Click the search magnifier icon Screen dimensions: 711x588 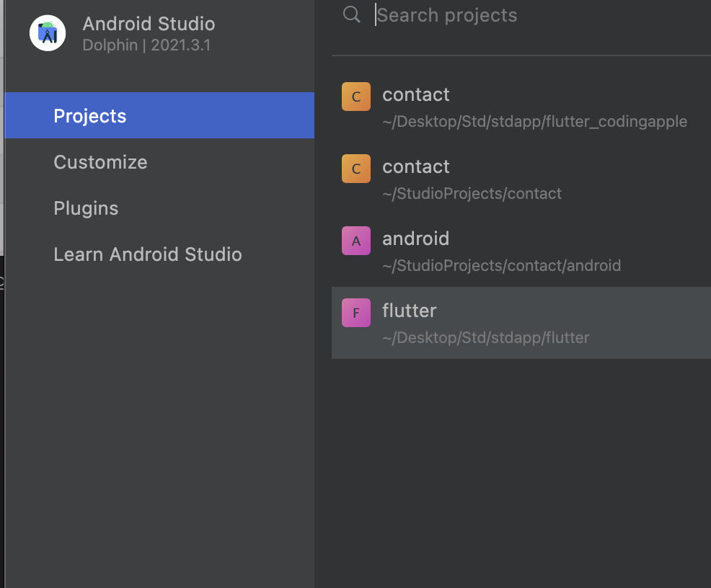pos(352,15)
